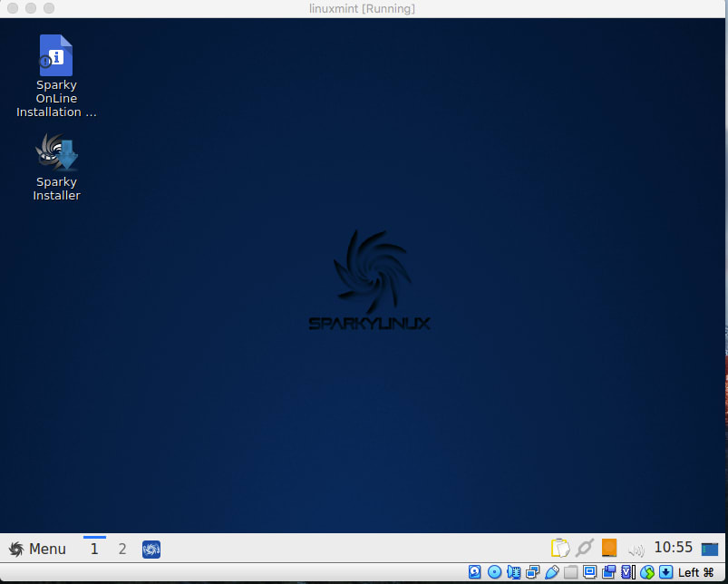Screen dimensions: 728x584
Task: Click the VirtualBox audio indicator icon
Action: [513, 572]
